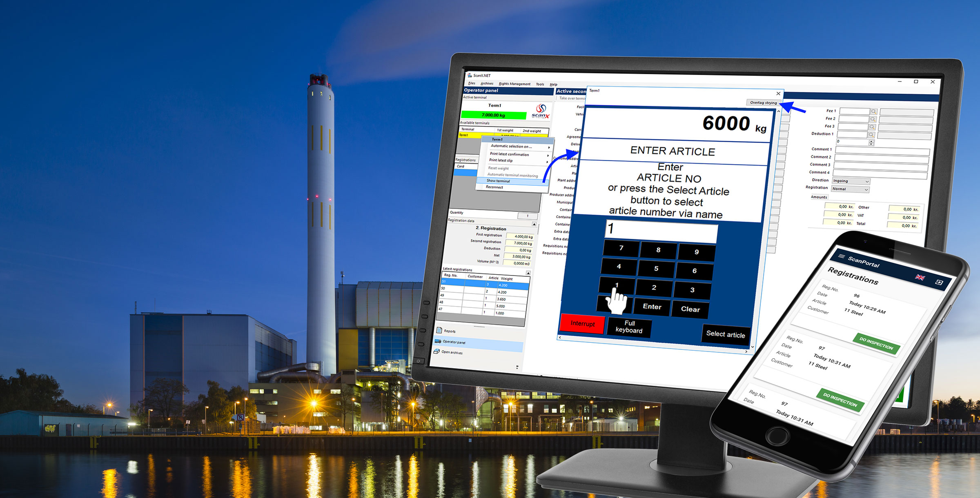Open the Help menu
The image size is (980, 498).
tap(553, 85)
